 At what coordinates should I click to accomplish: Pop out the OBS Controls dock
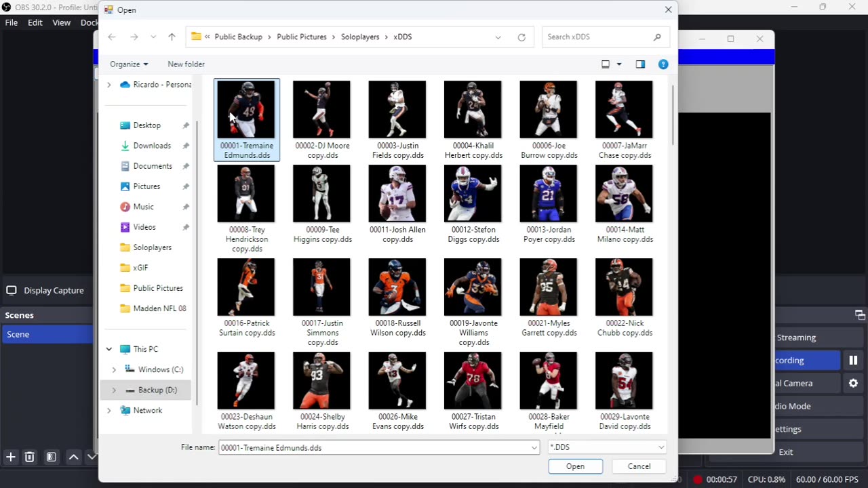click(860, 315)
